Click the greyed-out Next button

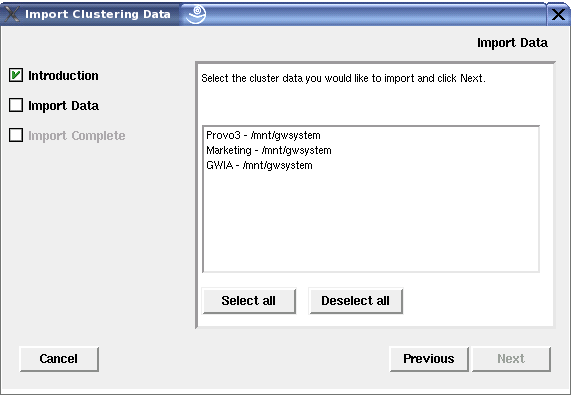pyautogui.click(x=511, y=359)
